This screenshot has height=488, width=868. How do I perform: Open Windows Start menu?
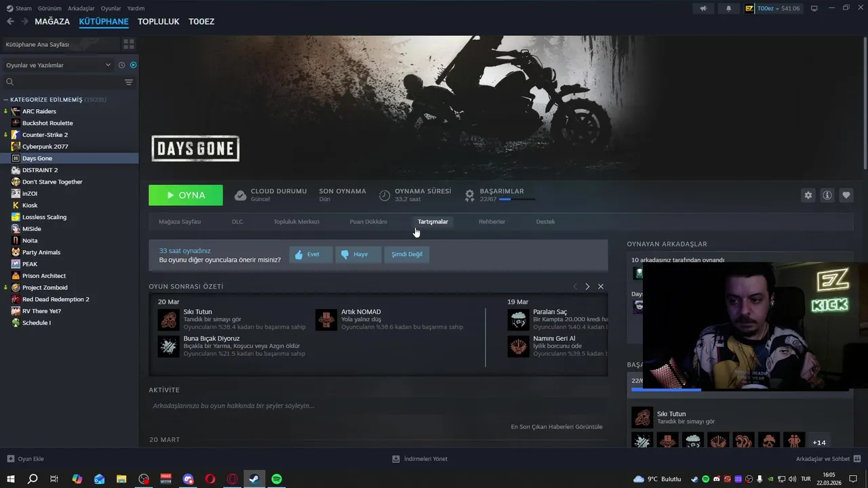[11, 479]
